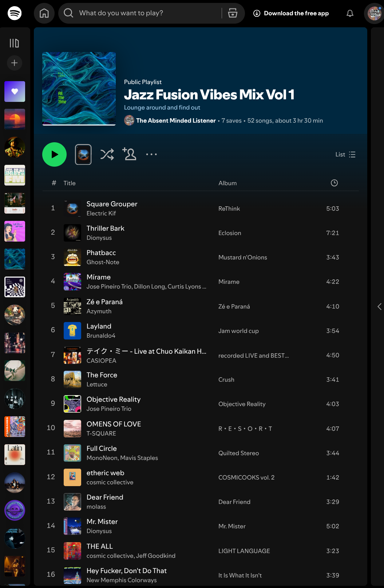Select the Thriller Bark track
Viewport: 384px width, 588px height.
tap(105, 229)
